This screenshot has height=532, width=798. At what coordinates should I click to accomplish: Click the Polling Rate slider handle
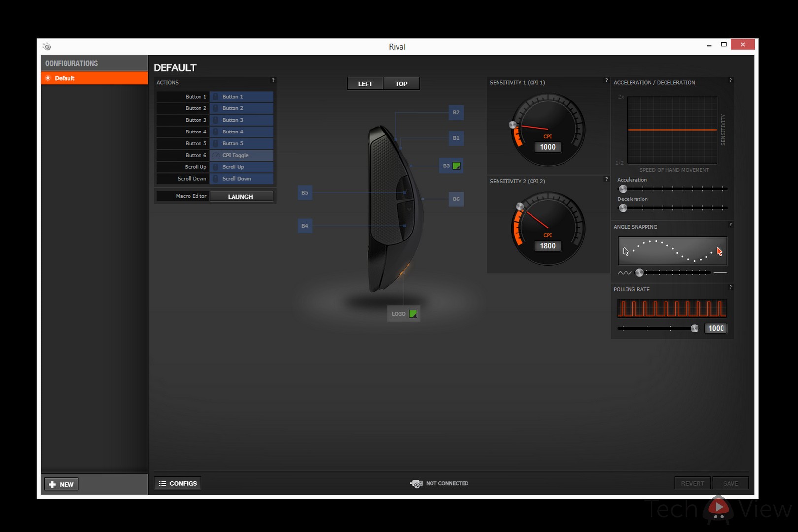[x=695, y=328]
